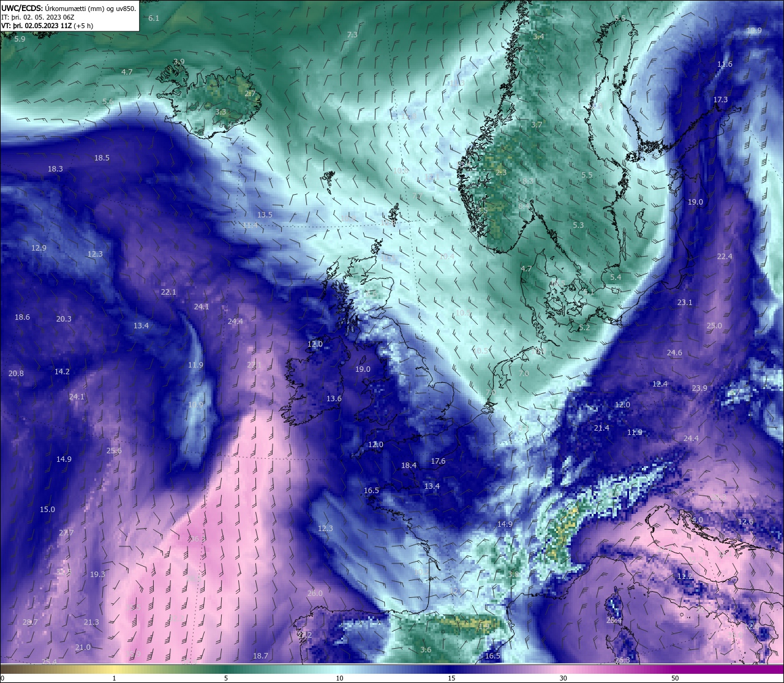
Task: Click the 3.7 value over central Norway
Action: 537,124
